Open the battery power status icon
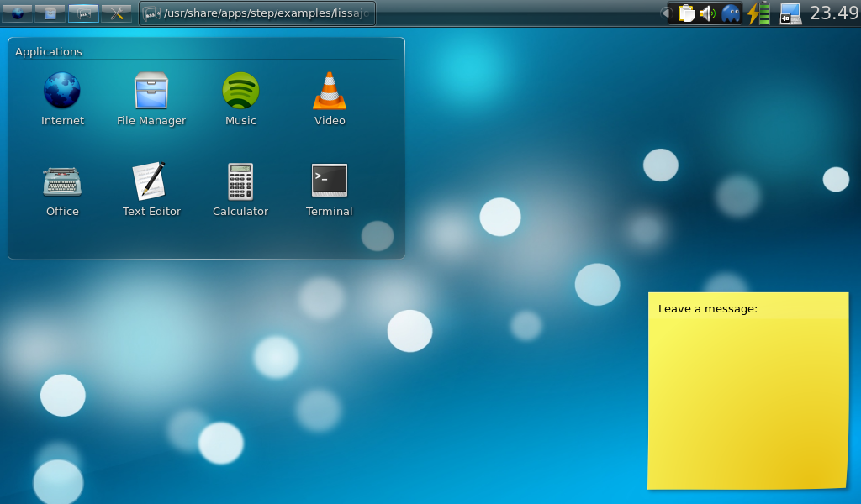Screen dimensions: 861x504 [x=758, y=13]
